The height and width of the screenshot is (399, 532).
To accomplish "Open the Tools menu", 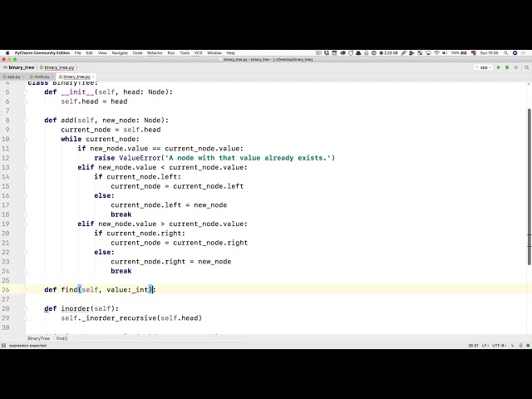I will click(185, 53).
